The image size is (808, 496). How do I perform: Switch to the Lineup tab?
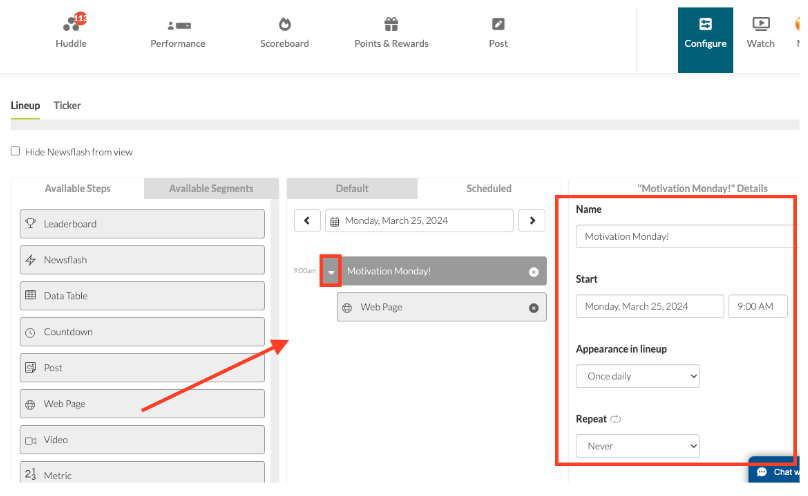pyautogui.click(x=25, y=105)
